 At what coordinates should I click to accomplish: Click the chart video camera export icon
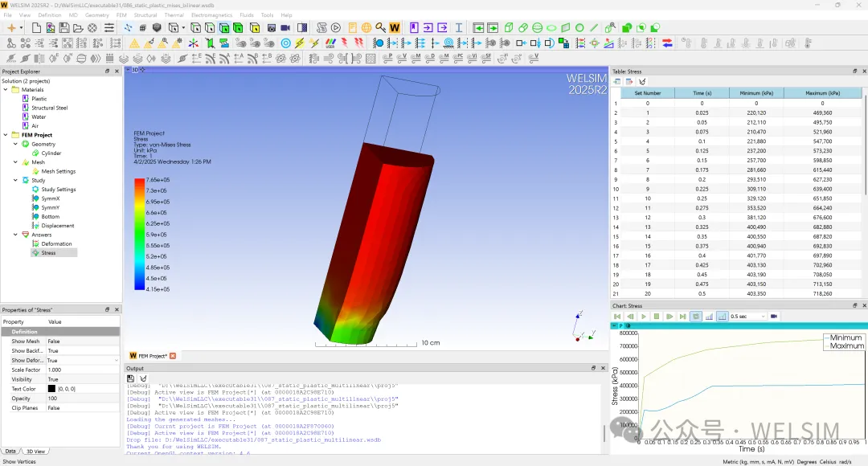click(774, 317)
